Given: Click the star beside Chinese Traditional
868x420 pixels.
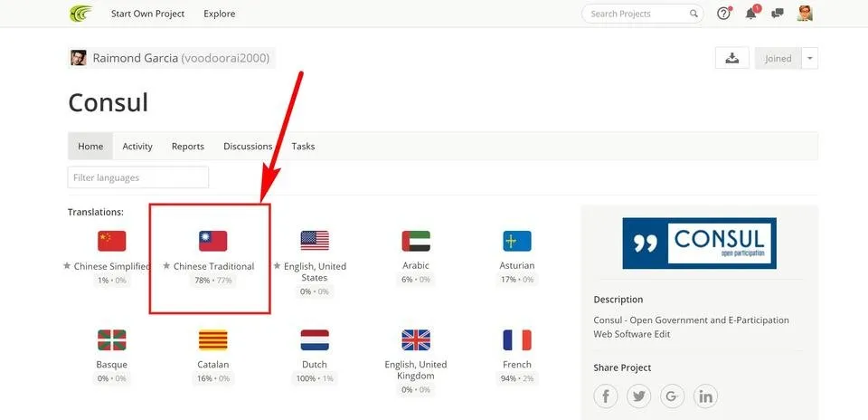Looking at the screenshot, I should point(166,266).
